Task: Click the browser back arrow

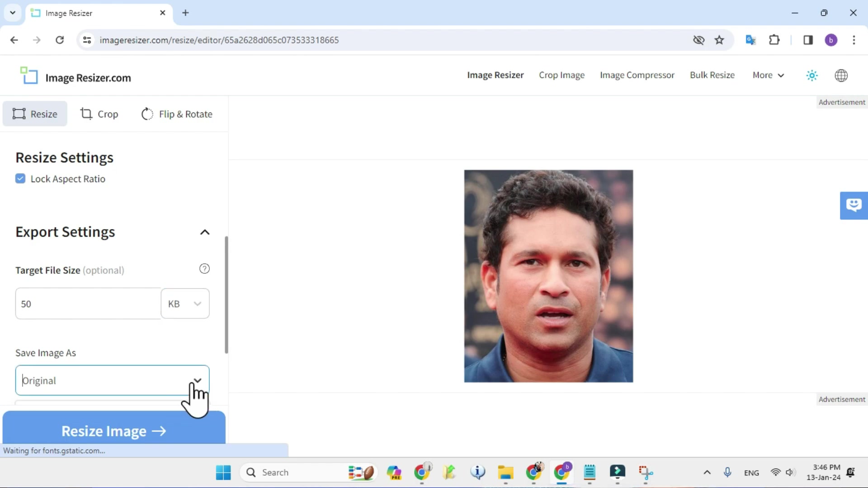Action: tap(14, 40)
